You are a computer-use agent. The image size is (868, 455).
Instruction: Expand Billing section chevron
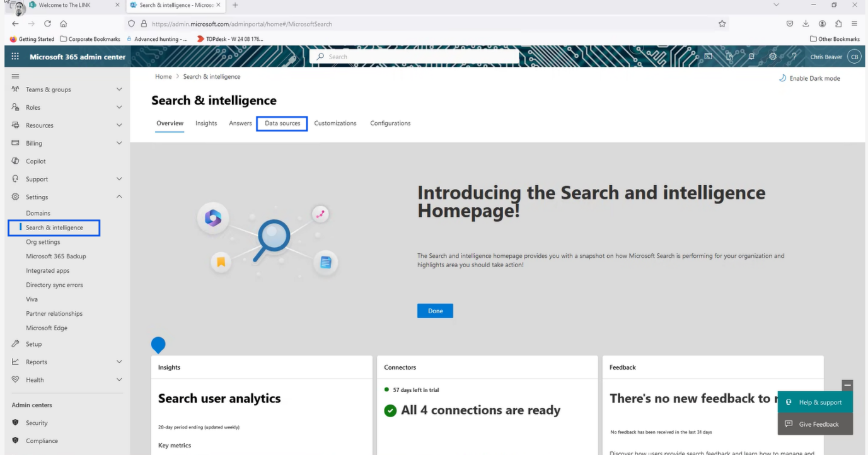[x=119, y=143]
